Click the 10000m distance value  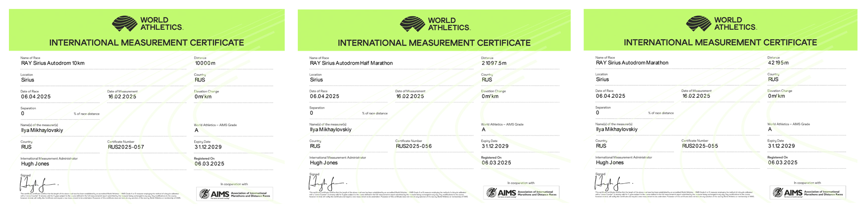coord(205,64)
